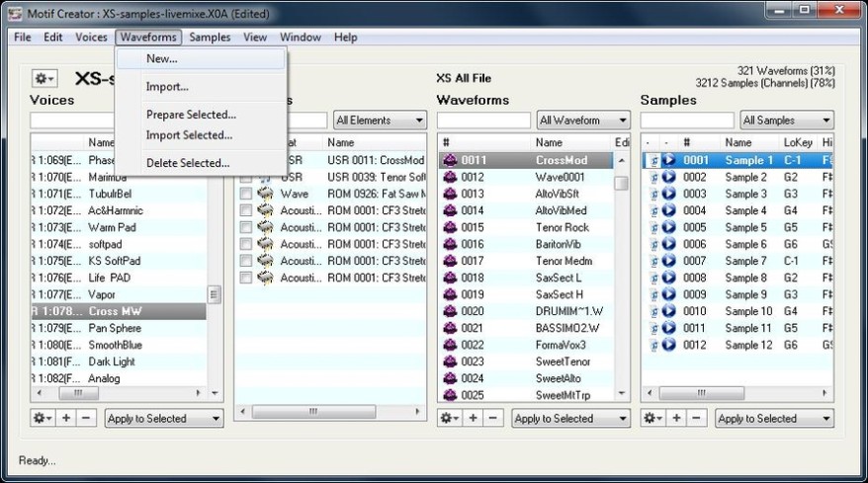
Task: Open the Edit menu
Action: tap(52, 38)
